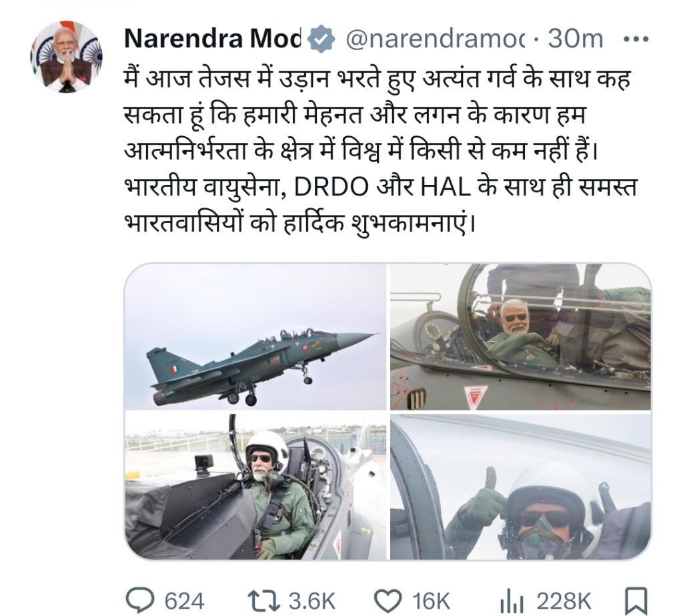Click the Narendra Modi display name
Viewport: 683px width, 616px height.
coord(213,39)
